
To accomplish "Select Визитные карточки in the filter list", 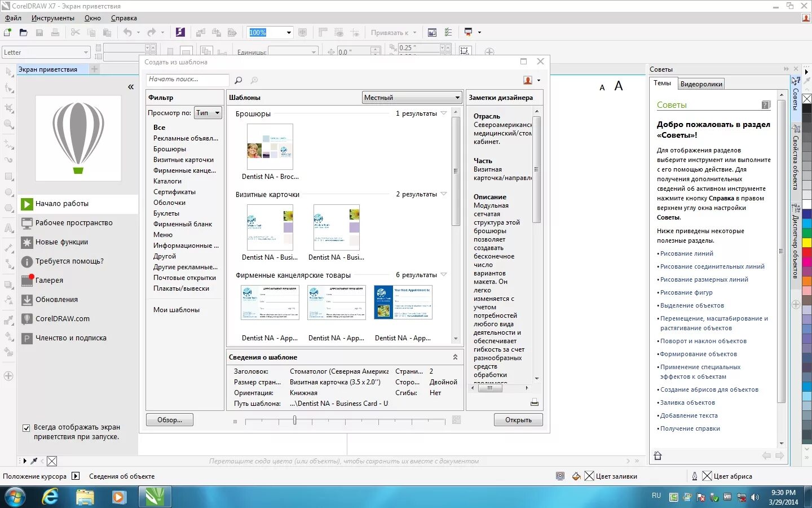I will point(184,160).
